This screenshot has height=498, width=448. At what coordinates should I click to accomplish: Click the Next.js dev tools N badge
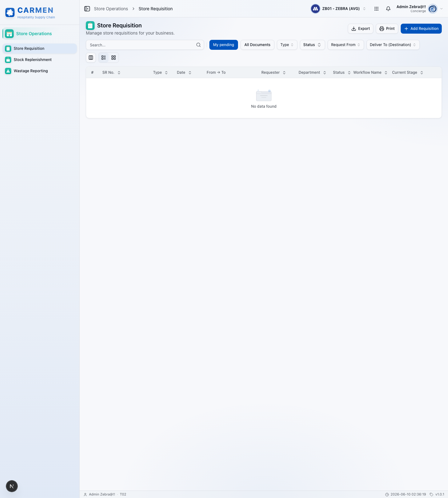pyautogui.click(x=12, y=486)
